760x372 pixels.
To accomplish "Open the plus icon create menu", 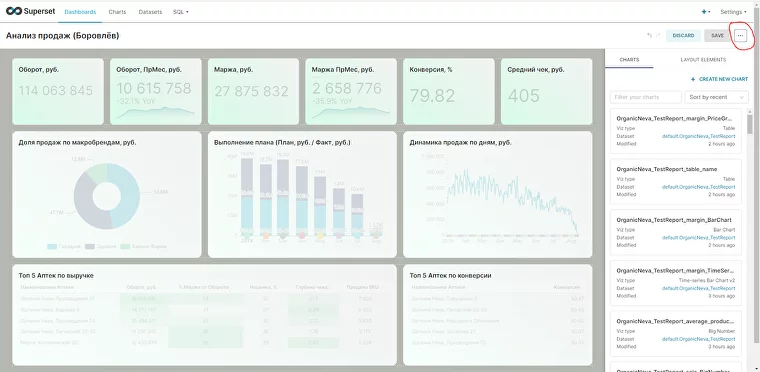I will pyautogui.click(x=706, y=12).
